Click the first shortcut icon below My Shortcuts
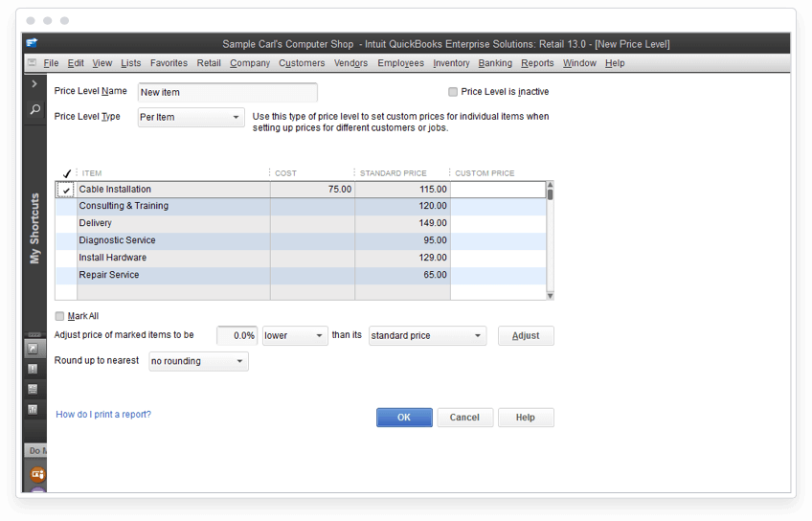The image size is (812, 521). point(33,349)
